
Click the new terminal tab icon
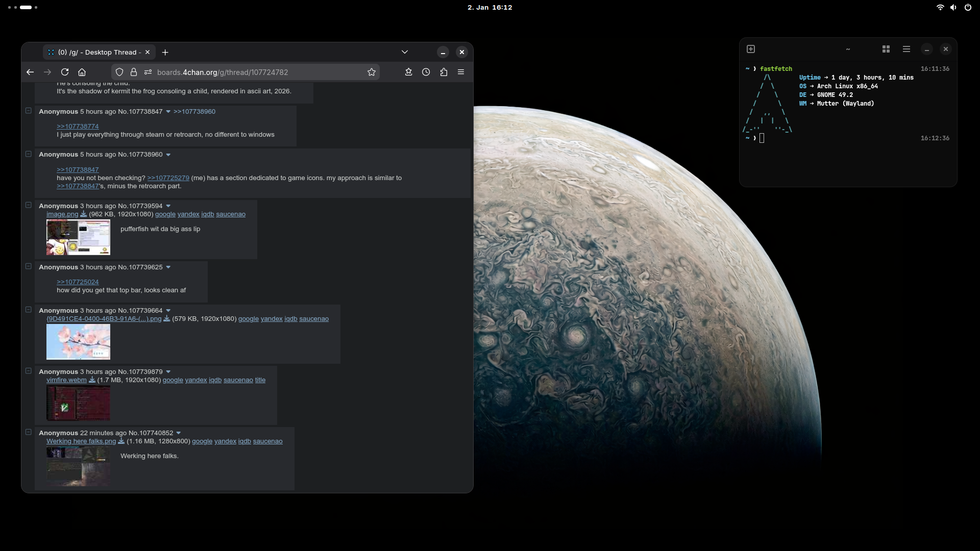coord(751,49)
